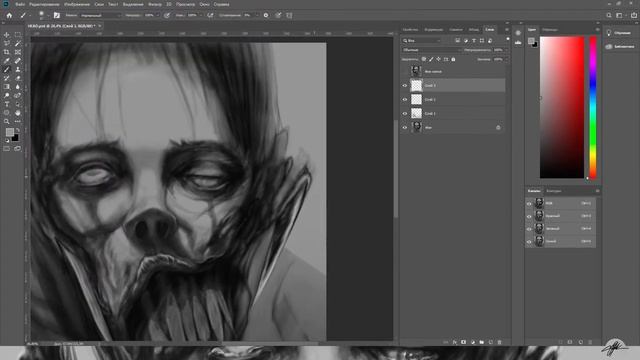Open brush flow dropdown in options bar
This screenshot has width=640, height=360.
[200, 15]
